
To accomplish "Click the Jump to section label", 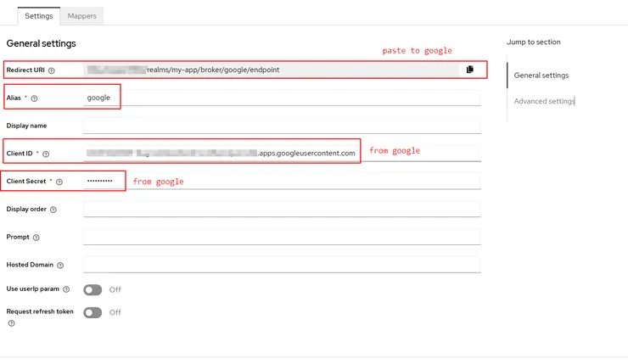I will point(534,42).
